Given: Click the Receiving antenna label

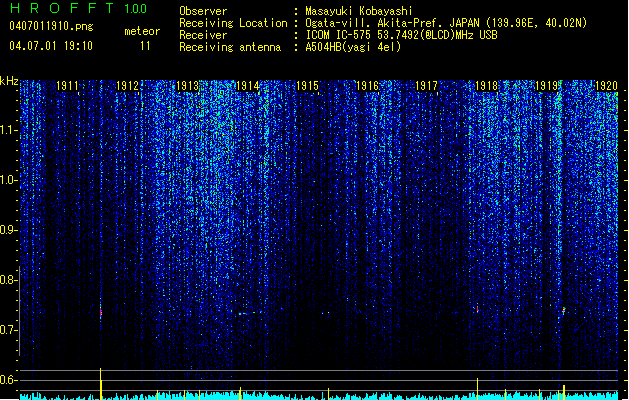Looking at the screenshot, I should click(x=230, y=47).
